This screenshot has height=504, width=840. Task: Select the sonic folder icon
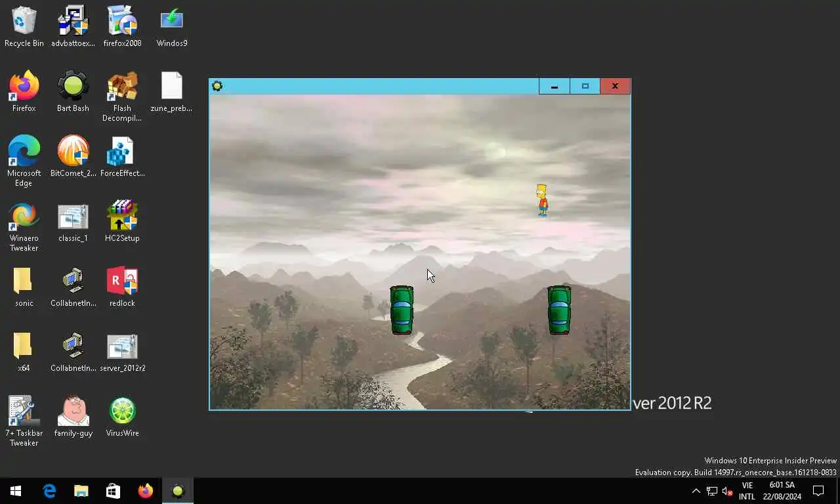coord(24,286)
